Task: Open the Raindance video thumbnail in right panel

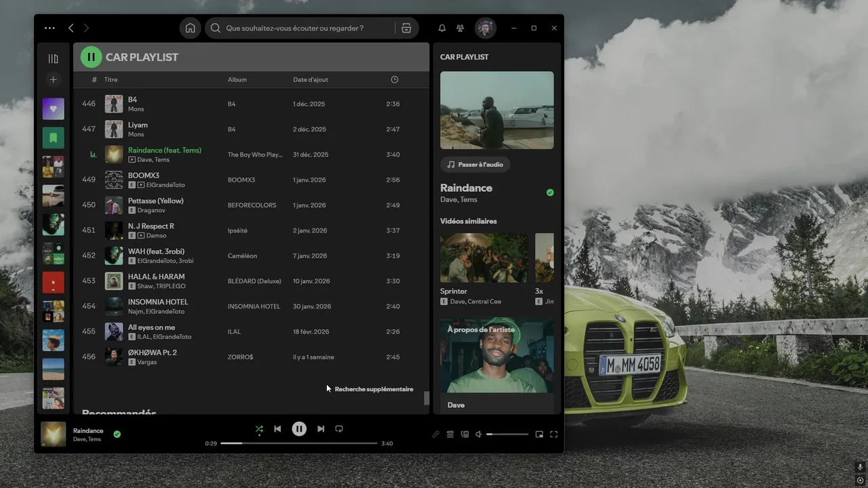Action: point(497,110)
